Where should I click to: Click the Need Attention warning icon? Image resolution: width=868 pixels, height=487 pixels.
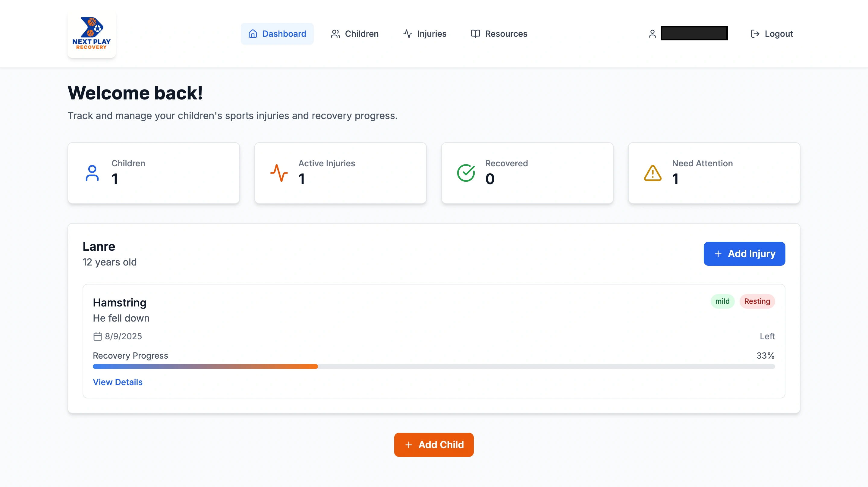(653, 173)
